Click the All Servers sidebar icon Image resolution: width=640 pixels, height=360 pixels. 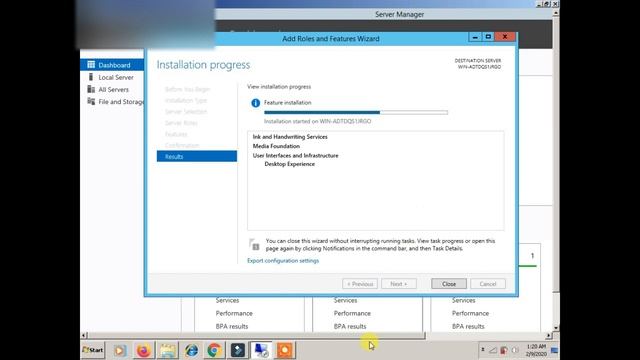coord(91,89)
